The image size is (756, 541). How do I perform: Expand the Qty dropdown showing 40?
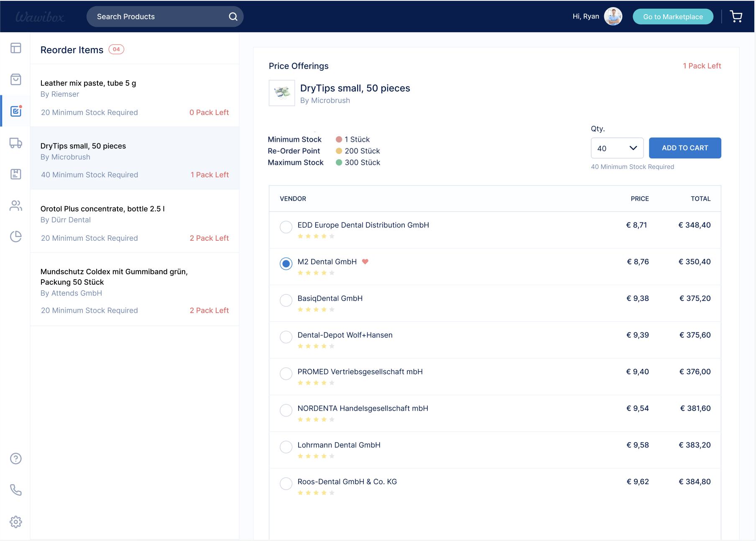pos(617,148)
